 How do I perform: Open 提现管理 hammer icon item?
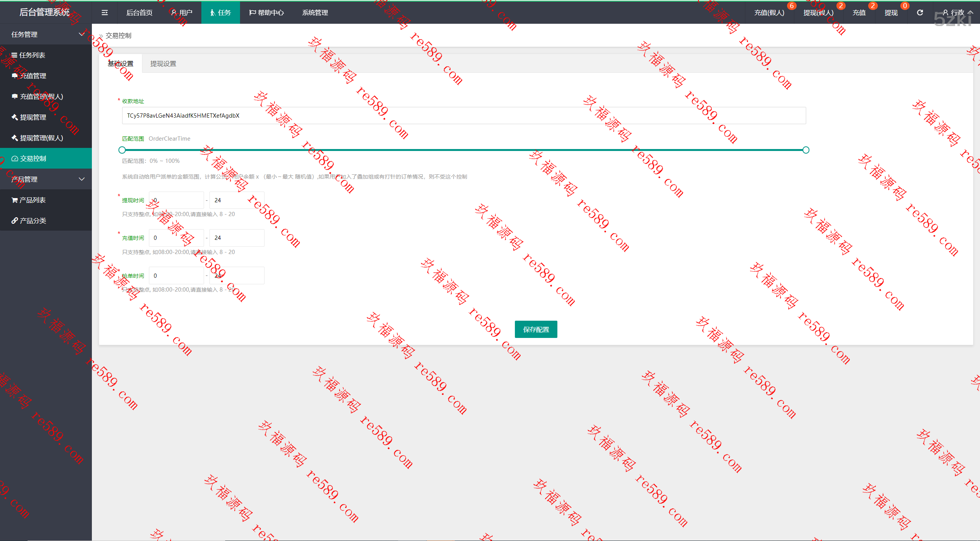coord(33,117)
